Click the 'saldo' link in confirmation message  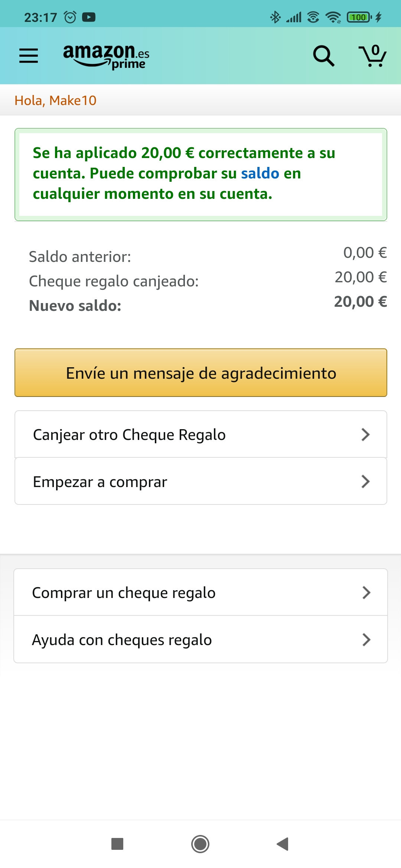click(260, 174)
